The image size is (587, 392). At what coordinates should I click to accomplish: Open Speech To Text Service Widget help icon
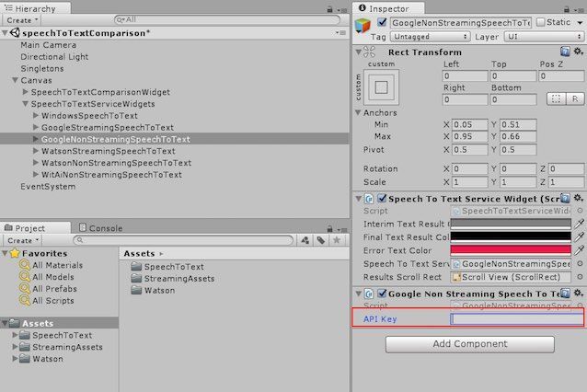click(565, 198)
